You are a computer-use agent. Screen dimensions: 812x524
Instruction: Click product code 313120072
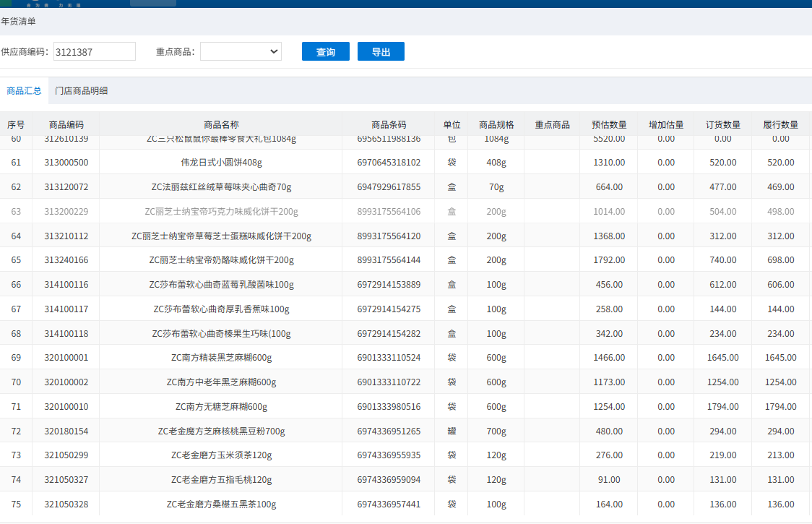point(66,187)
